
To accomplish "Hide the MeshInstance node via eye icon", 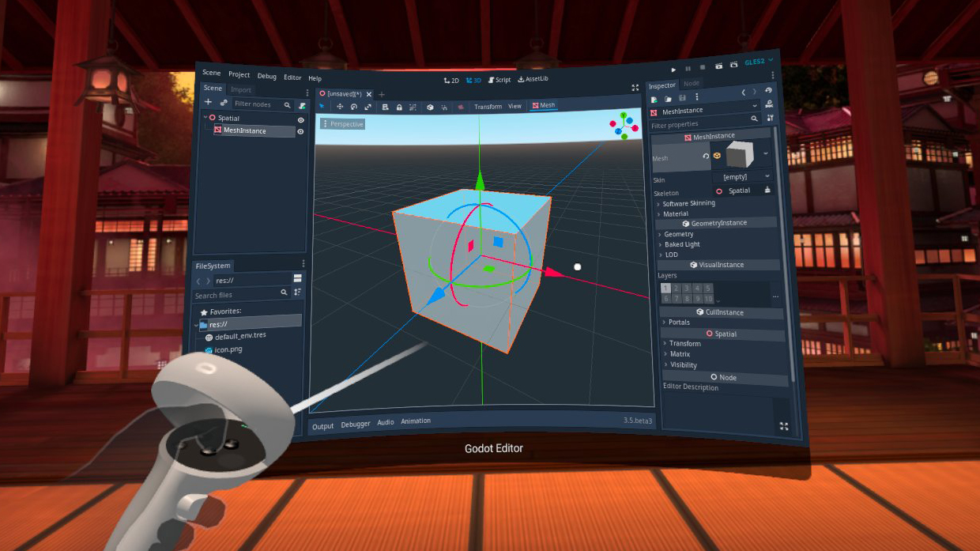I will coord(300,132).
